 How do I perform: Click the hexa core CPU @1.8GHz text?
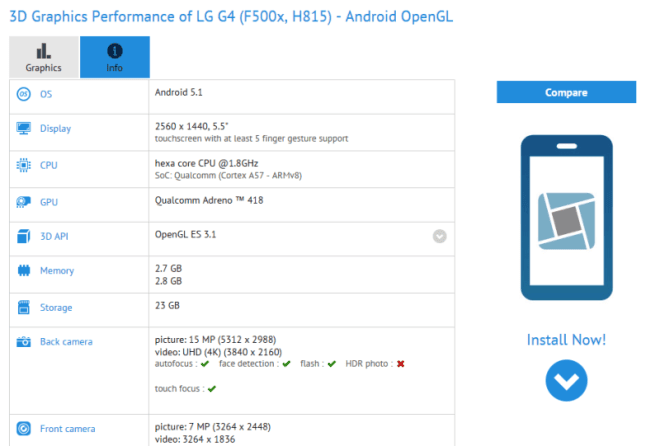coord(206,163)
